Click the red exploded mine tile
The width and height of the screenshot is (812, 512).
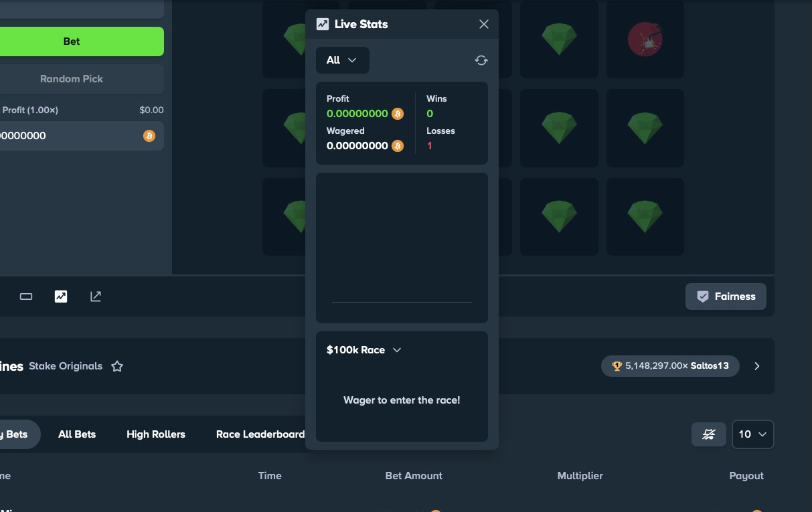tap(645, 39)
